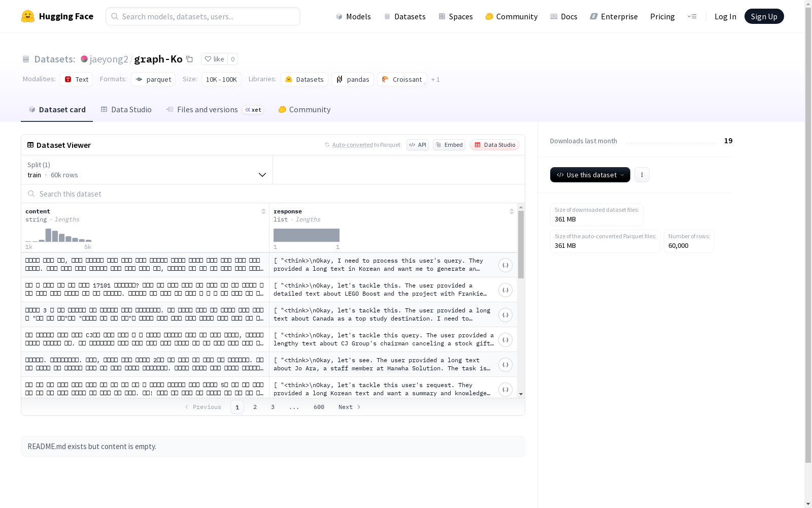
Task: Open the Pricing page
Action: coord(662,16)
